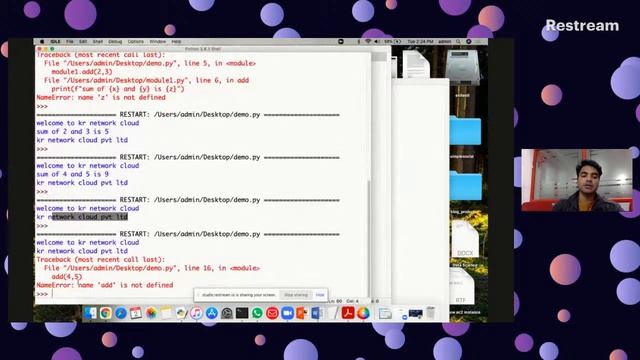The image size is (640, 360).
Task: Open the Options menu
Action: click(x=136, y=42)
